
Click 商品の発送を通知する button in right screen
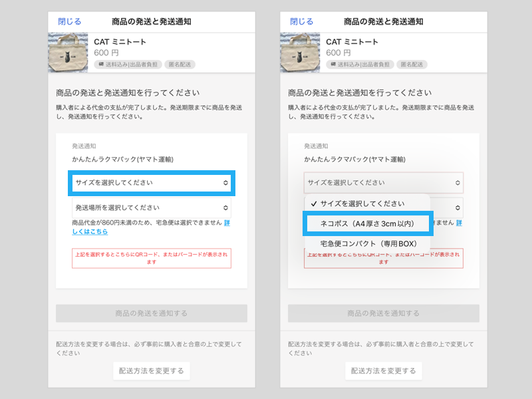point(384,313)
